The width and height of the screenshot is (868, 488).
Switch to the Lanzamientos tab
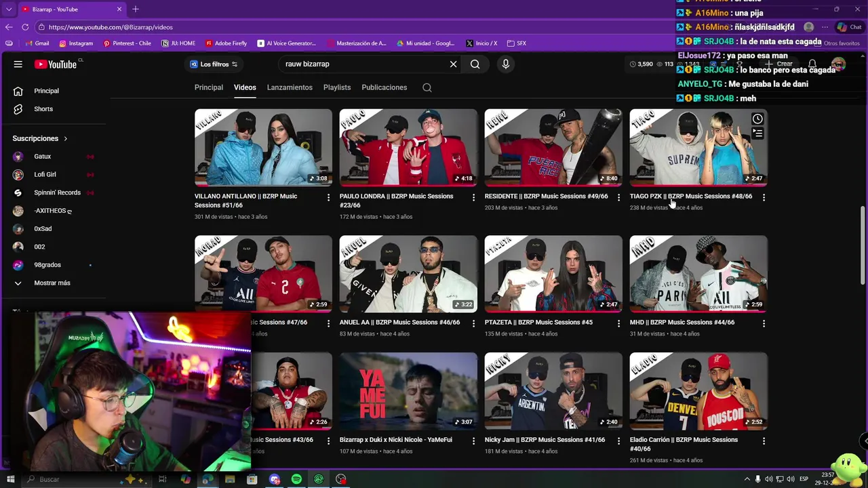[x=290, y=87]
